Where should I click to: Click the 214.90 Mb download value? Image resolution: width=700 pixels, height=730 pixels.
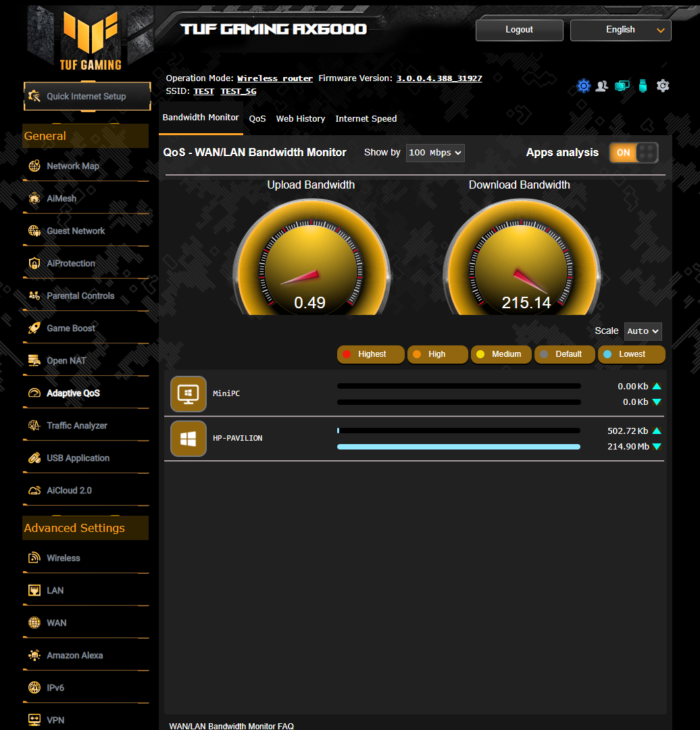628,447
